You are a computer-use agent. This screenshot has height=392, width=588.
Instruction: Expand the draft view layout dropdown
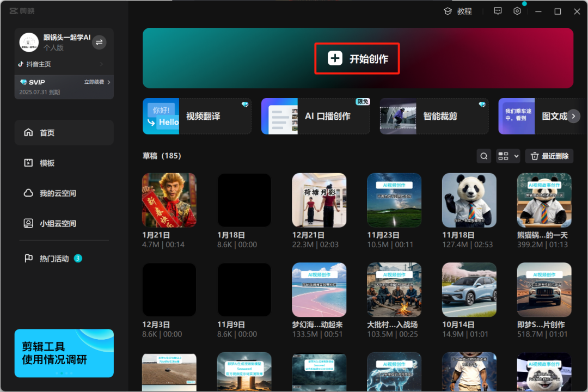(x=508, y=156)
